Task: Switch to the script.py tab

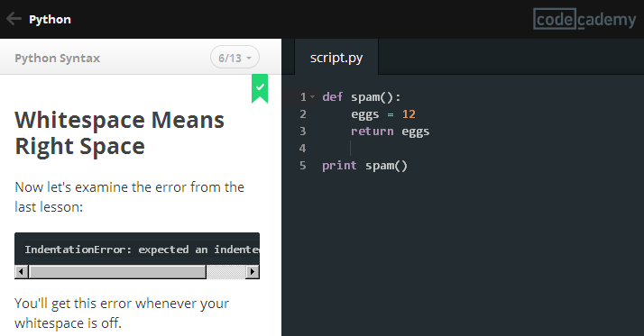Action: (336, 58)
